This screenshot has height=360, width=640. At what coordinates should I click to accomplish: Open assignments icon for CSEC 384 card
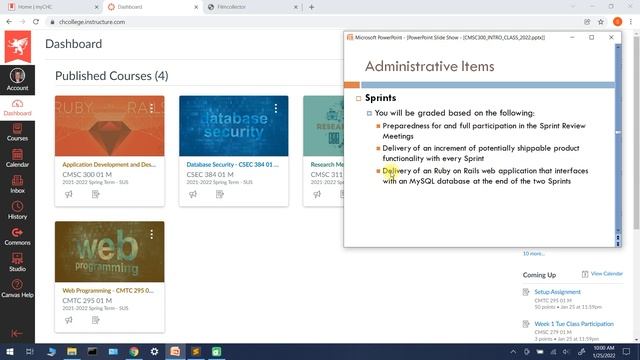tap(220, 194)
